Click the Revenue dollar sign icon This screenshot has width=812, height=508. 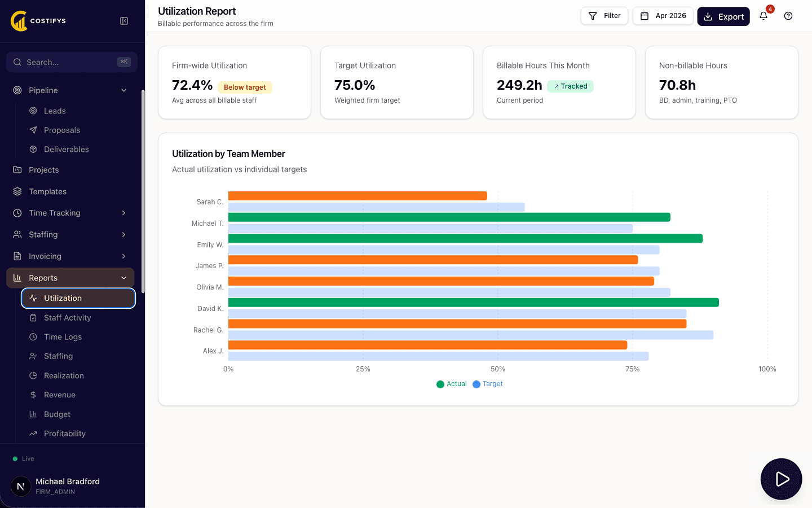point(33,395)
